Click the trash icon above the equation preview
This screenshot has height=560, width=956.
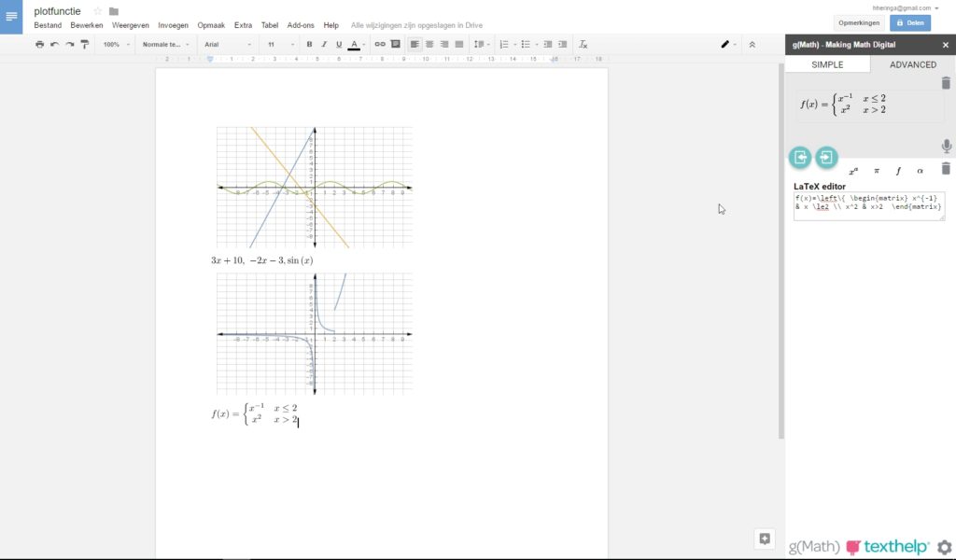(x=946, y=83)
